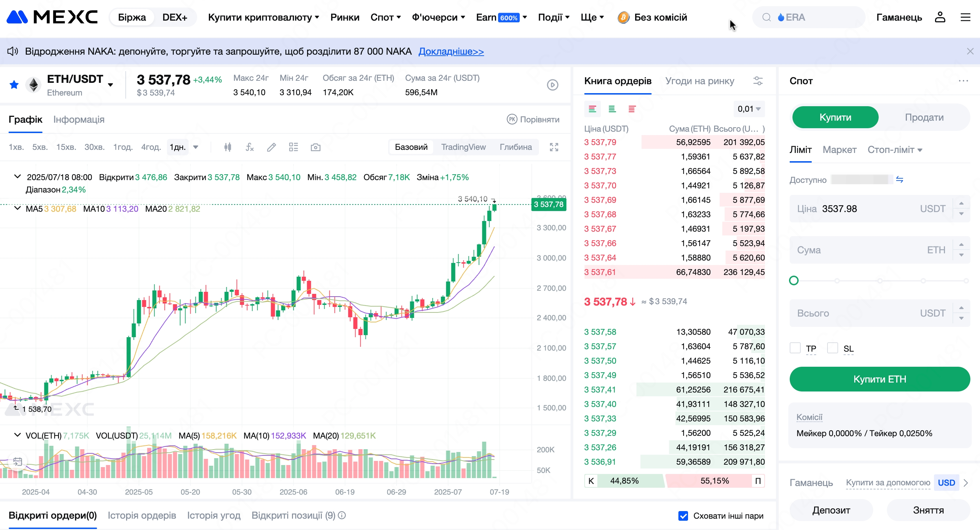Switch to the Інформація tab

tap(79, 119)
